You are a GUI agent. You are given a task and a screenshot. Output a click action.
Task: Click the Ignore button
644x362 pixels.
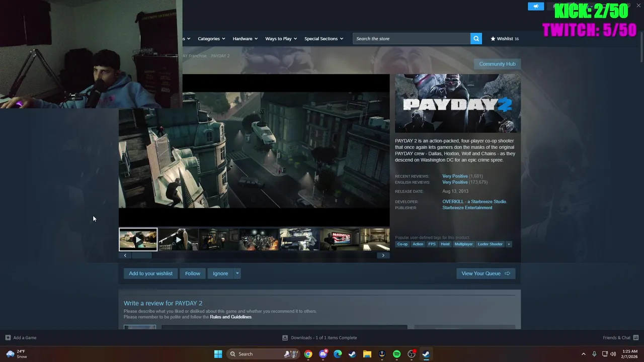[220, 274]
